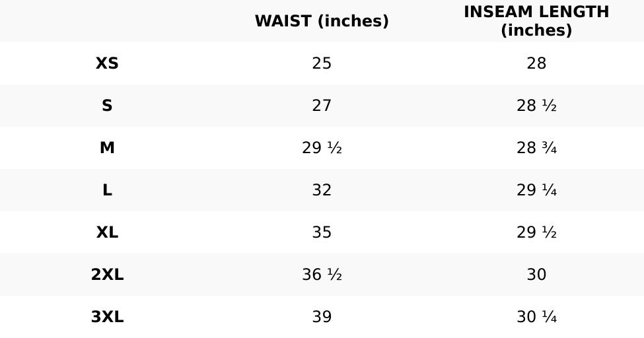This screenshot has height=338, width=644.
Task: Click the 3XL inseam value 30 ¼
Action: click(x=536, y=317)
